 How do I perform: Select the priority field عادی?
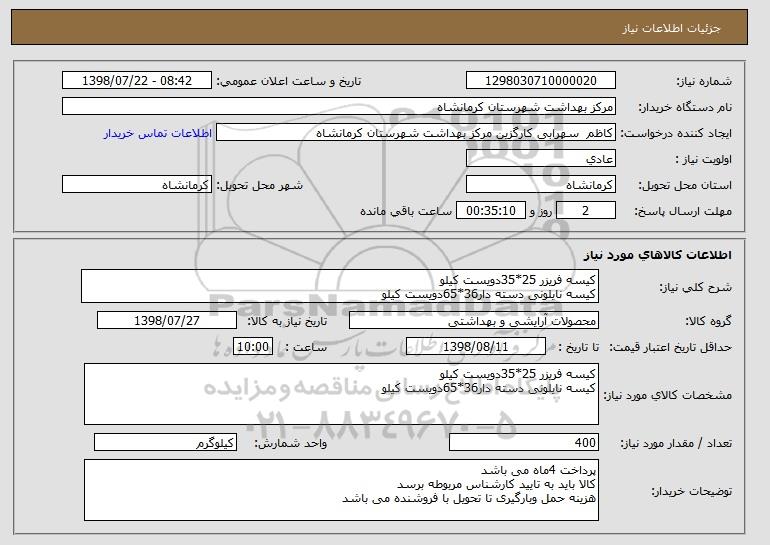tap(541, 159)
